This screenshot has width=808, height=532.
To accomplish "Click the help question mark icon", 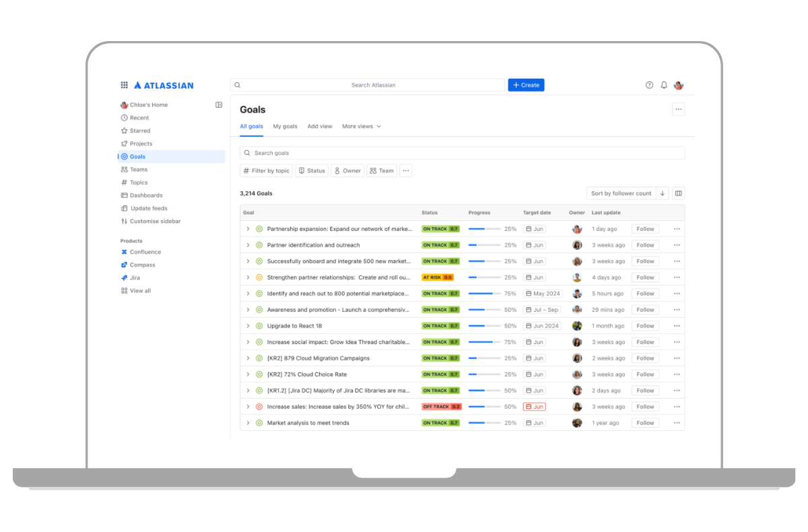I will pos(649,86).
